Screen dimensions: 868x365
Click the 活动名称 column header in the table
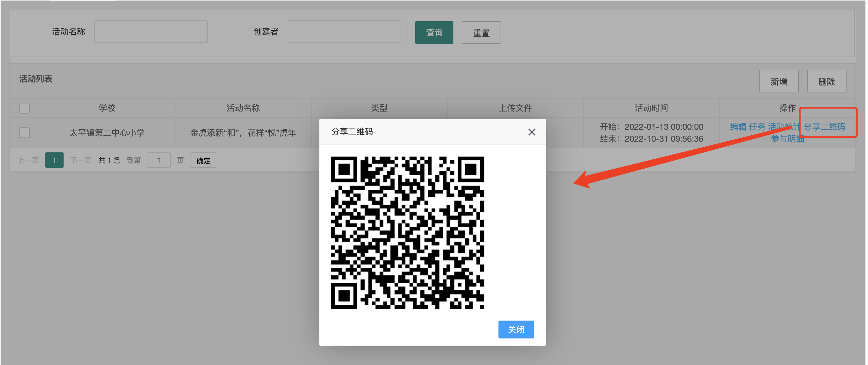pyautogui.click(x=243, y=108)
